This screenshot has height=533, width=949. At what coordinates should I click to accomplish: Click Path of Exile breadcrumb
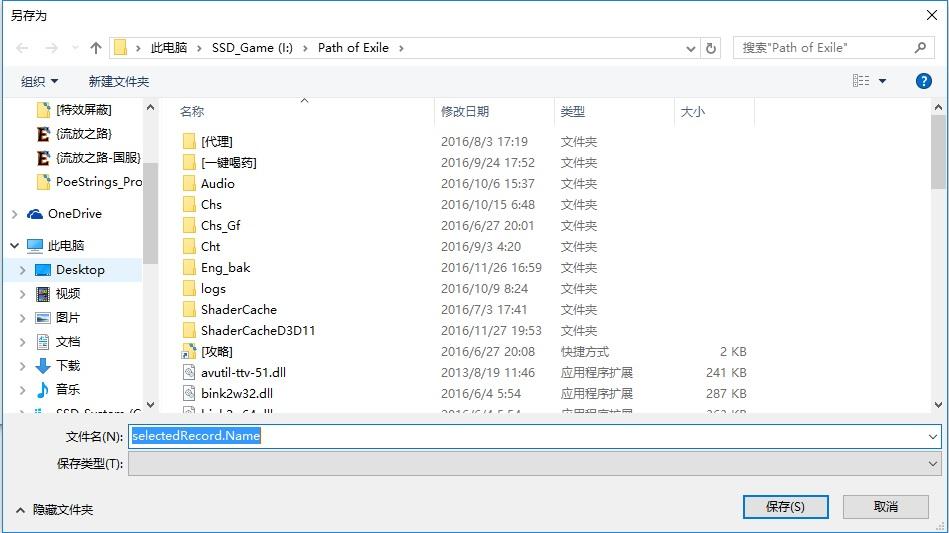(353, 48)
